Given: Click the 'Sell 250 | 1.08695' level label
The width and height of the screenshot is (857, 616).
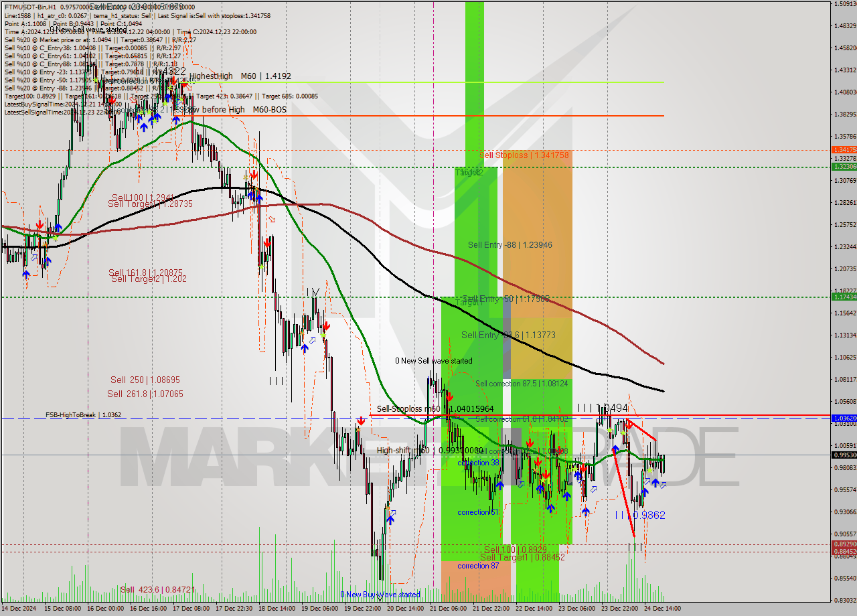Looking at the screenshot, I should (145, 380).
